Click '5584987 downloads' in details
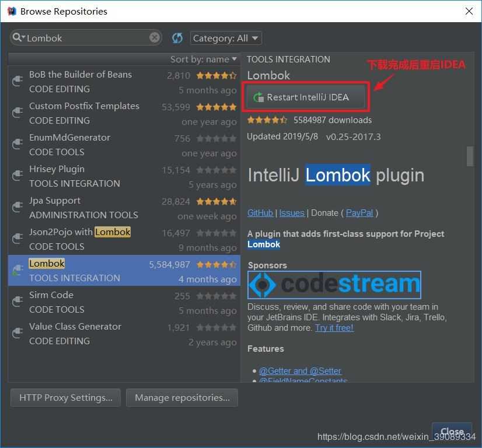This screenshot has width=482, height=448. click(x=333, y=120)
